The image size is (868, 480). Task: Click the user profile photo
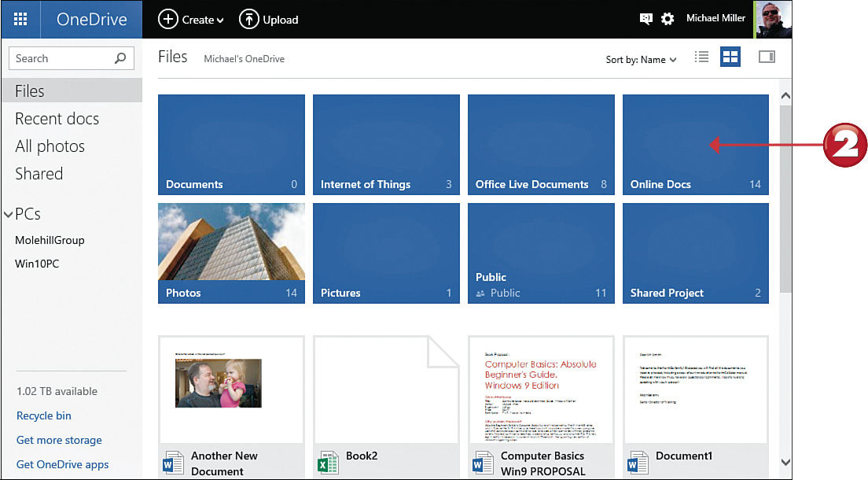click(x=773, y=20)
